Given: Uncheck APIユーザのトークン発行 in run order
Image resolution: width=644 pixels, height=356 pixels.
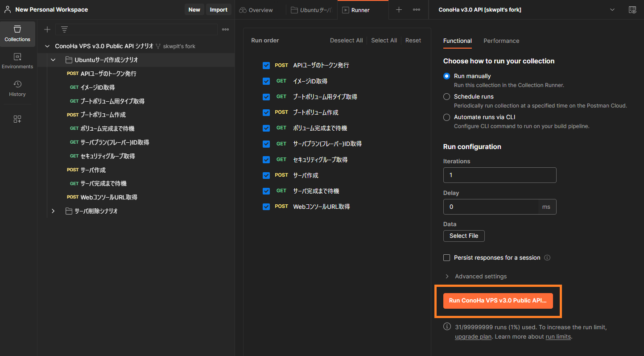Looking at the screenshot, I should coord(266,66).
